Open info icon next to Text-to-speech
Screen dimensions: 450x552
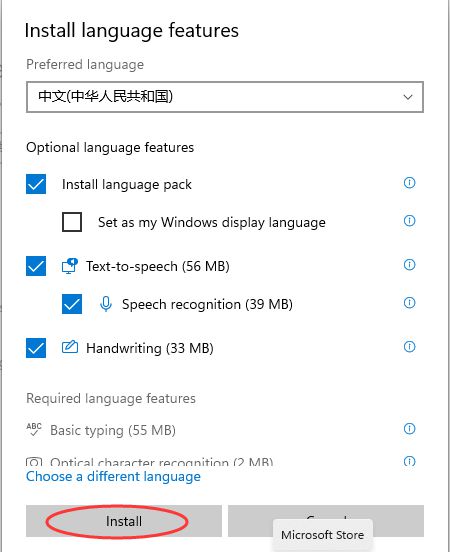pyautogui.click(x=409, y=265)
